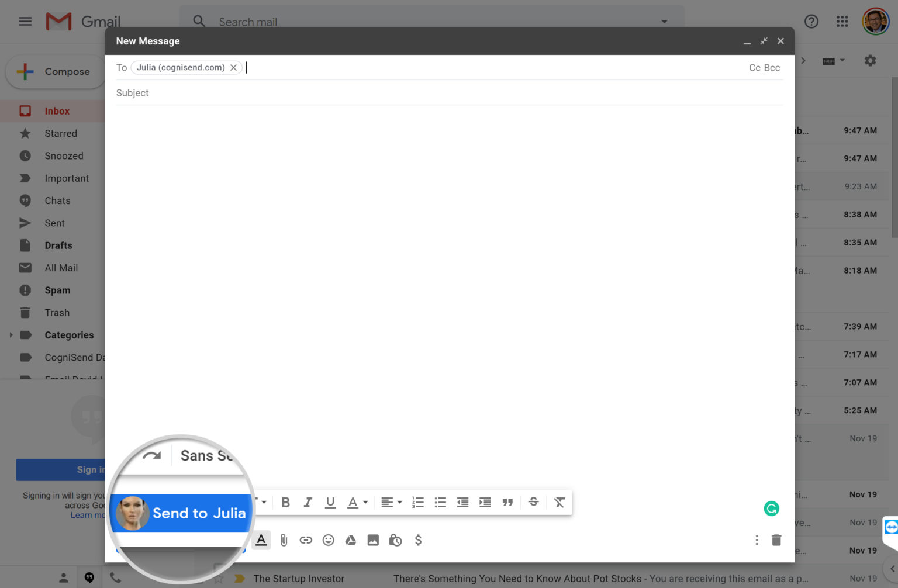The image size is (898, 588).
Task: Expand the Categories section
Action: point(11,335)
